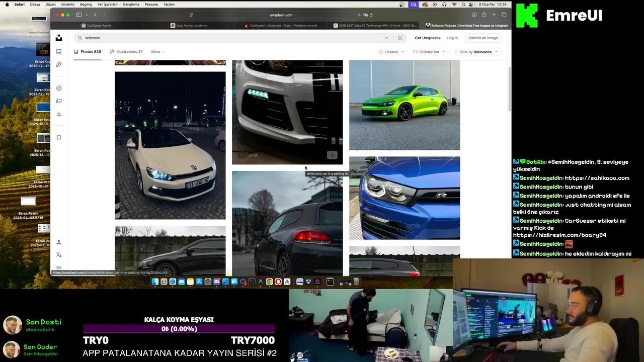Launch Opera from the Dock
Image resolution: width=644 pixels, height=362 pixels.
(278, 282)
